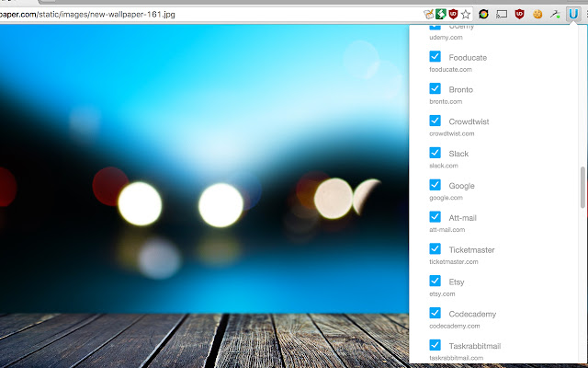Open the cookie extension icon
Image resolution: width=588 pixels, height=368 pixels.
537,15
